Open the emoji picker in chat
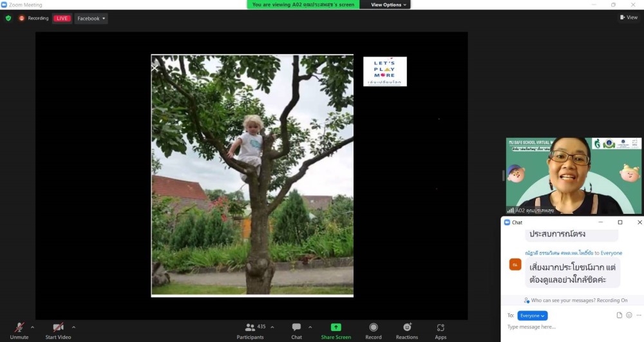The height and width of the screenshot is (342, 644). coord(629,316)
